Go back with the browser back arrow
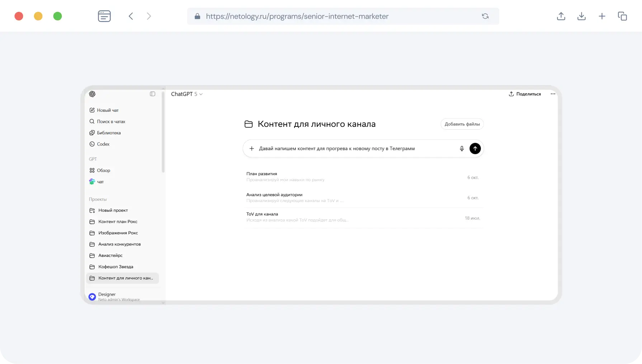This screenshot has width=642, height=364. (x=131, y=16)
